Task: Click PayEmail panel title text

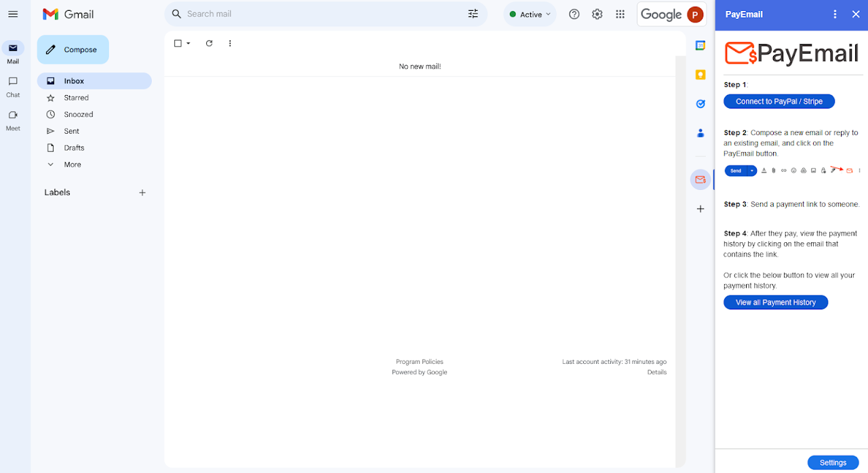Action: (x=744, y=14)
